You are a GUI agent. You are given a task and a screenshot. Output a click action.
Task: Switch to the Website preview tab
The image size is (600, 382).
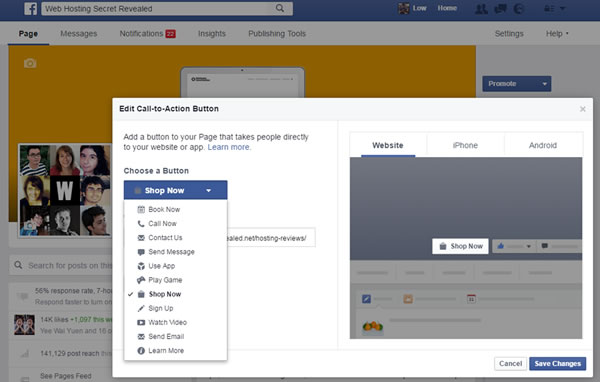(388, 145)
